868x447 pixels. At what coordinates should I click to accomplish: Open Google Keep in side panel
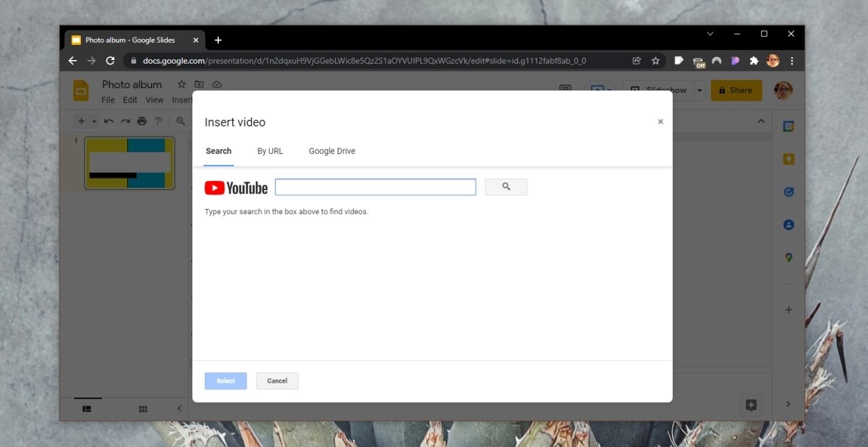click(788, 159)
